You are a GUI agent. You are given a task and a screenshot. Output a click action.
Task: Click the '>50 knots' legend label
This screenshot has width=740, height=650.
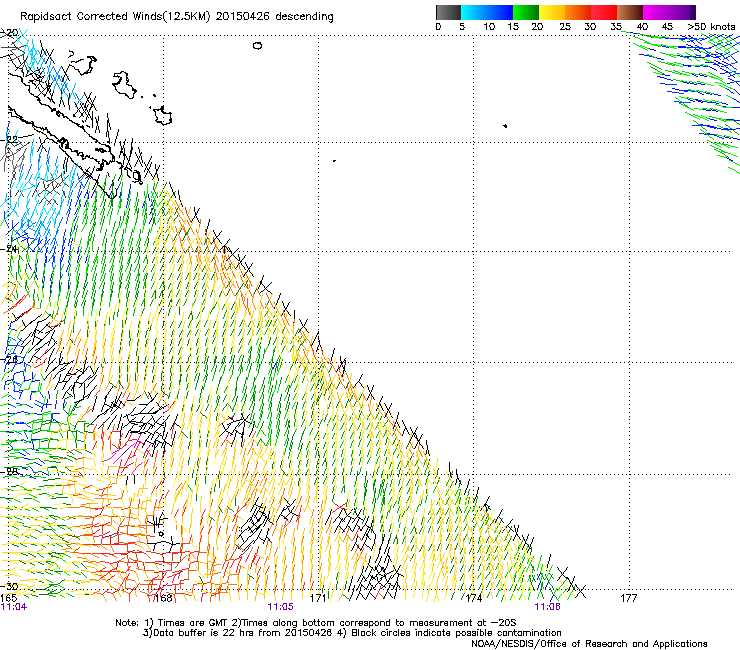[x=711, y=27]
